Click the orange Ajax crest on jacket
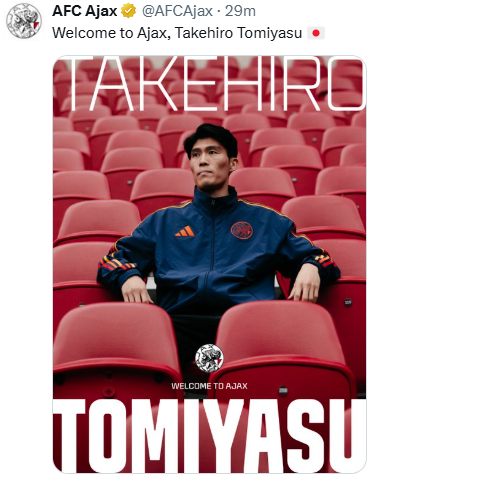The image size is (490, 481). click(242, 230)
